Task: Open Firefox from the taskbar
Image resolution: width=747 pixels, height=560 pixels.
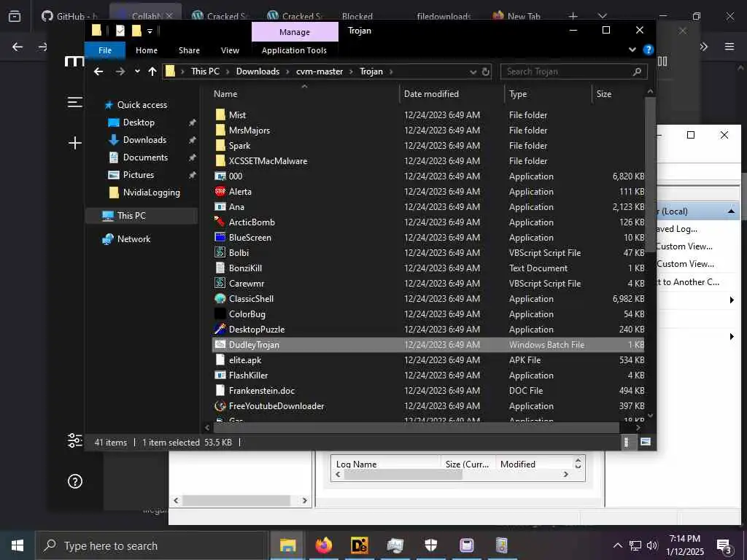Action: (x=323, y=545)
